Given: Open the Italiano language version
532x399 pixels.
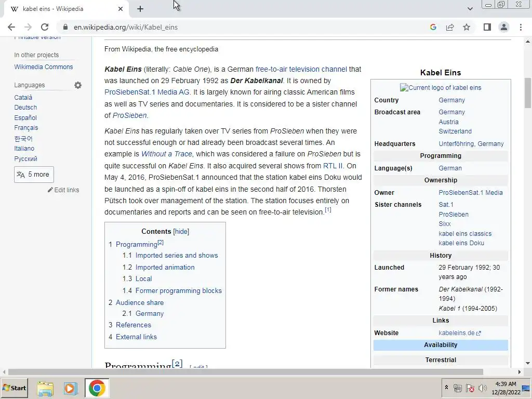Looking at the screenshot, I should [x=24, y=148].
